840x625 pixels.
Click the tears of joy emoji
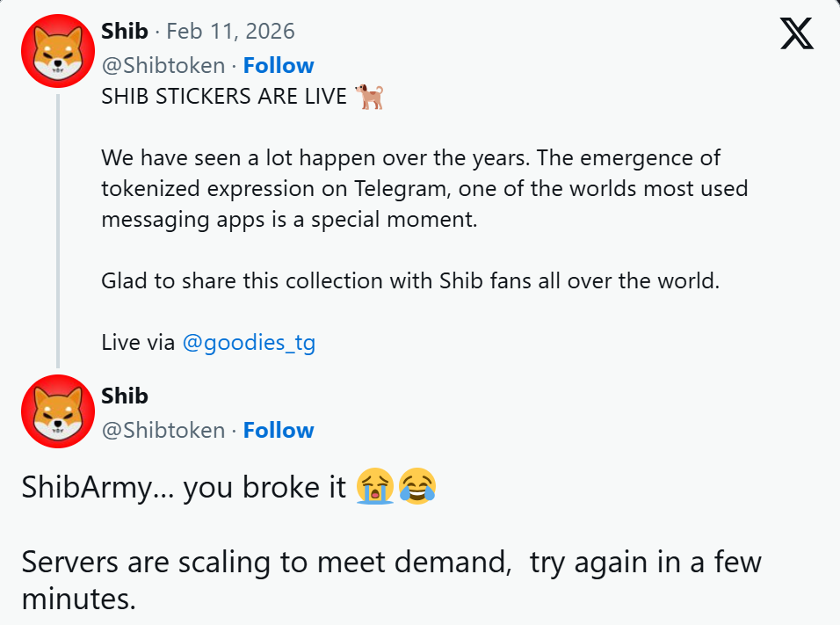click(x=417, y=486)
